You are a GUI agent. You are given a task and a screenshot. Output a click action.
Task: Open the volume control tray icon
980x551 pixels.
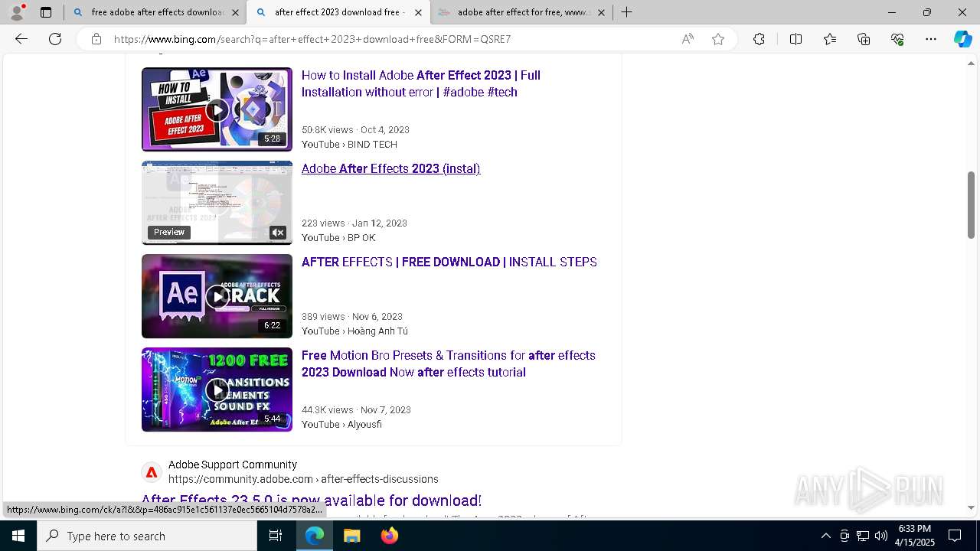(x=881, y=536)
